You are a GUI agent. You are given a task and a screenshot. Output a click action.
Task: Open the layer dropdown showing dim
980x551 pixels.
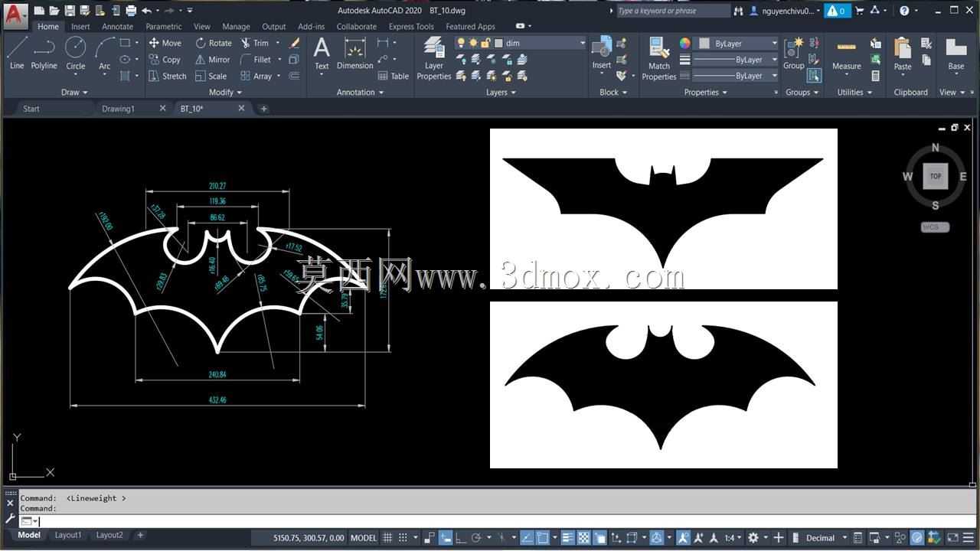tap(521, 43)
